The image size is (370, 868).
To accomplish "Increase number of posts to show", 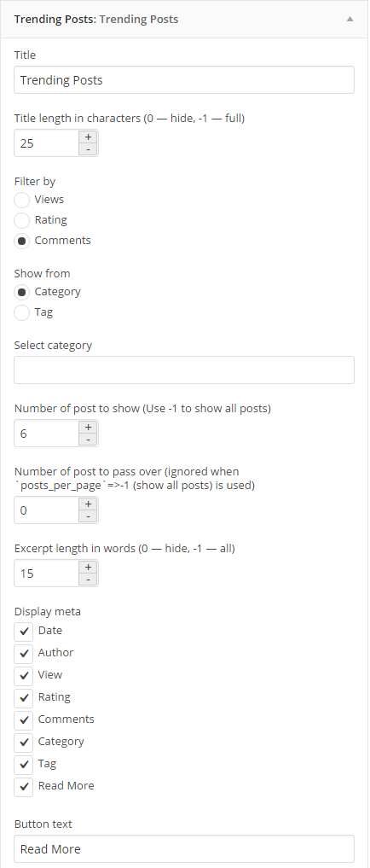I will pyautogui.click(x=88, y=428).
